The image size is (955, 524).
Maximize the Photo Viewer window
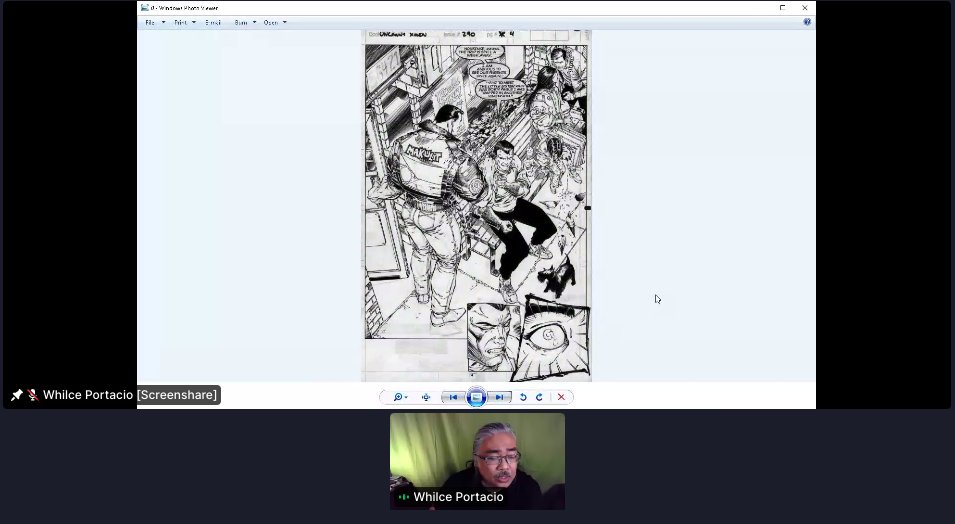pos(783,8)
